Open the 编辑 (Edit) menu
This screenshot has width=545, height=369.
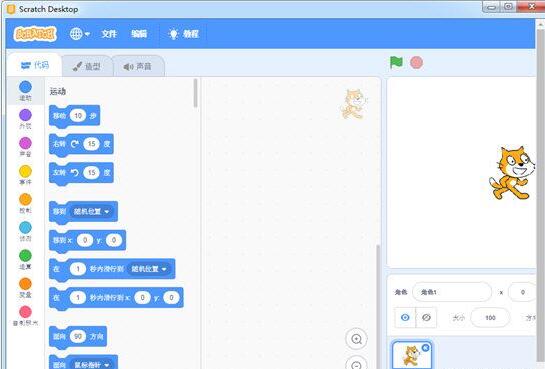coord(139,34)
